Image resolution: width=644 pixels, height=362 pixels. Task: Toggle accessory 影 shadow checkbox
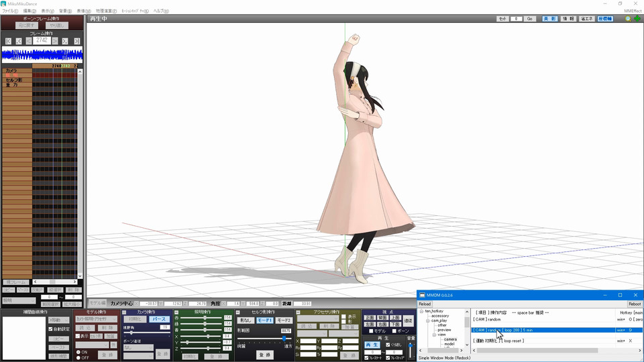click(343, 322)
